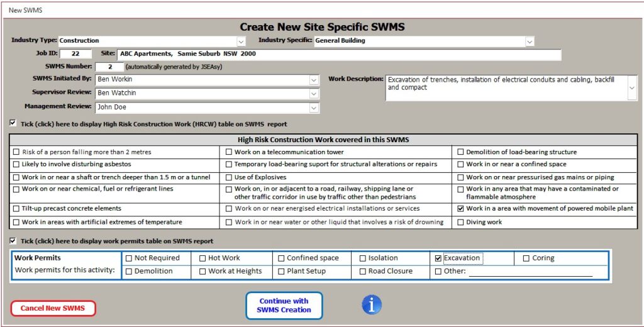Expand the Work Description dropdown arrow
This screenshot has width=644, height=327.
click(632, 88)
